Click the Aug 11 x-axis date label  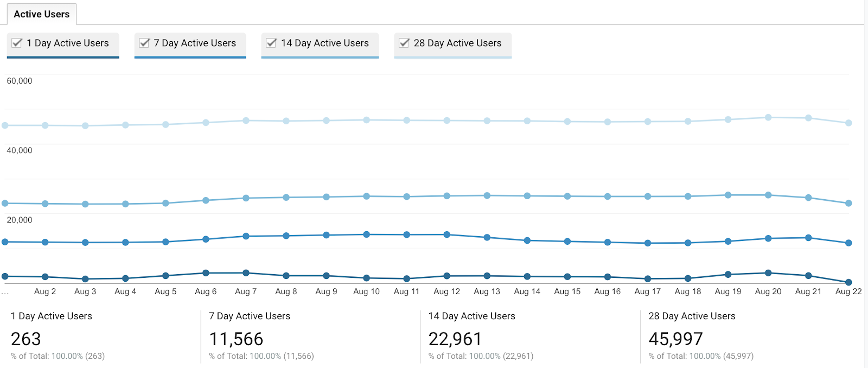click(x=406, y=291)
